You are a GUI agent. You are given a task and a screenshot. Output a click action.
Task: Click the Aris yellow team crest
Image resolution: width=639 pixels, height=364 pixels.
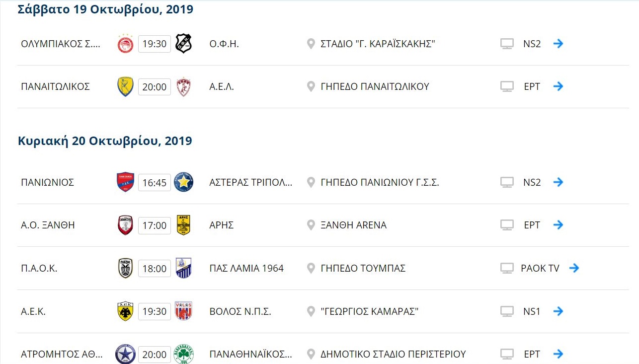click(183, 225)
